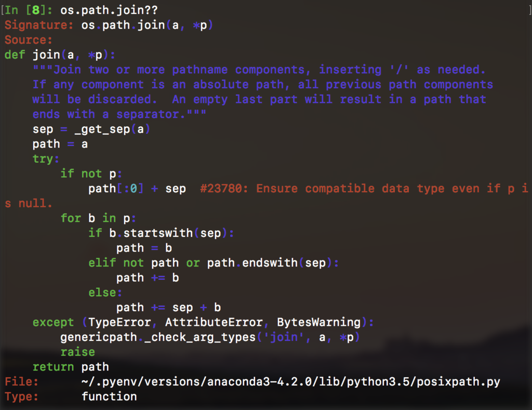This screenshot has width=532, height=410.
Task: Click the line "sep = _get_sep(a)"
Action: 91,129
